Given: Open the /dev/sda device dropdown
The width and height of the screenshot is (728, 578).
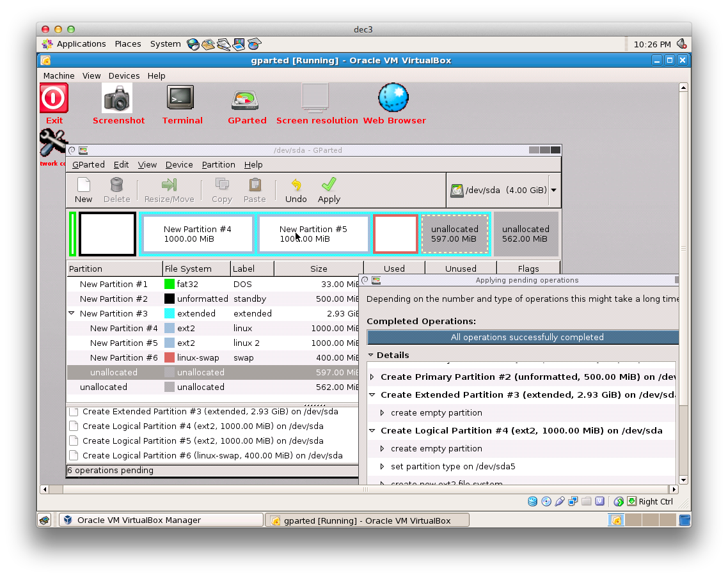Looking at the screenshot, I should [x=553, y=190].
